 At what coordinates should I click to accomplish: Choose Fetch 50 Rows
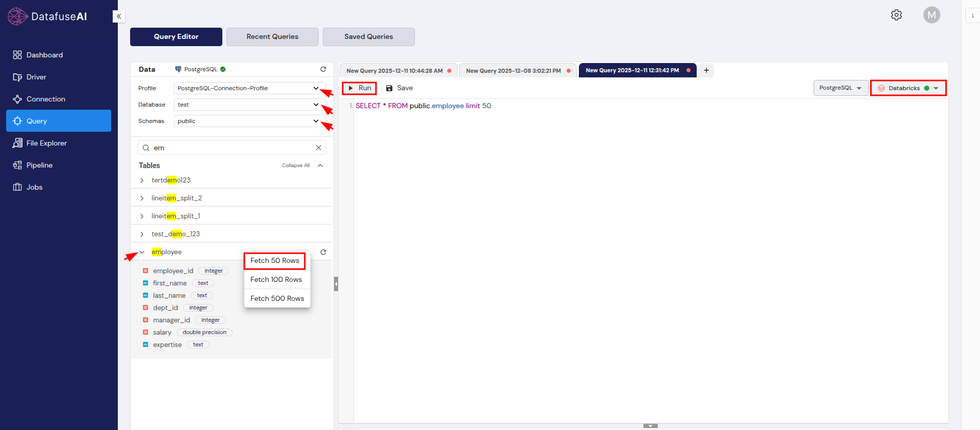coord(275,260)
